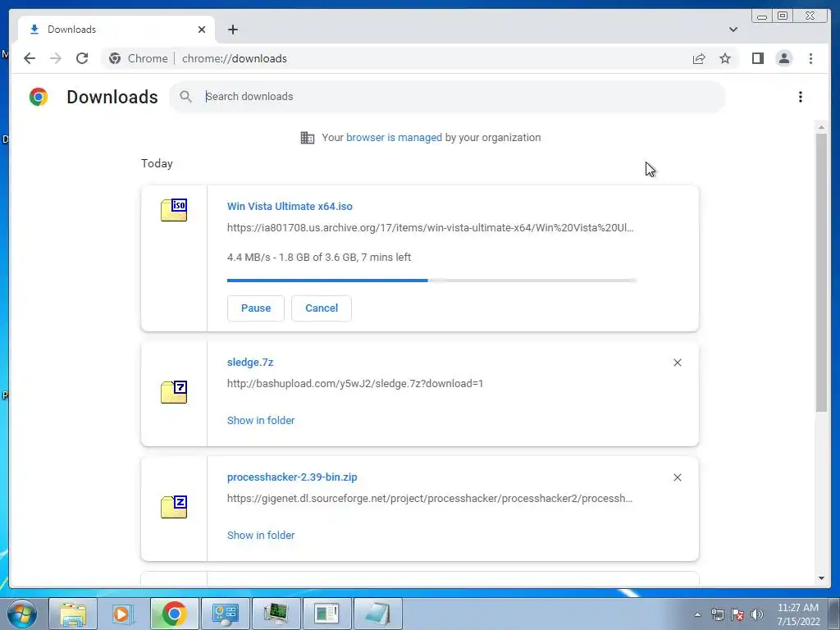The height and width of the screenshot is (630, 840).
Task: Open the notepad taskbar icon
Action: [377, 614]
